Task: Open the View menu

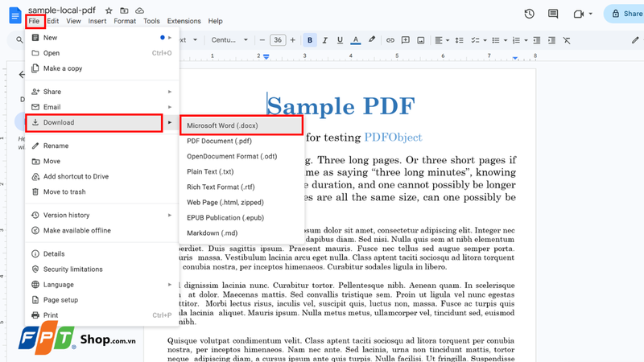Action: 73,21
